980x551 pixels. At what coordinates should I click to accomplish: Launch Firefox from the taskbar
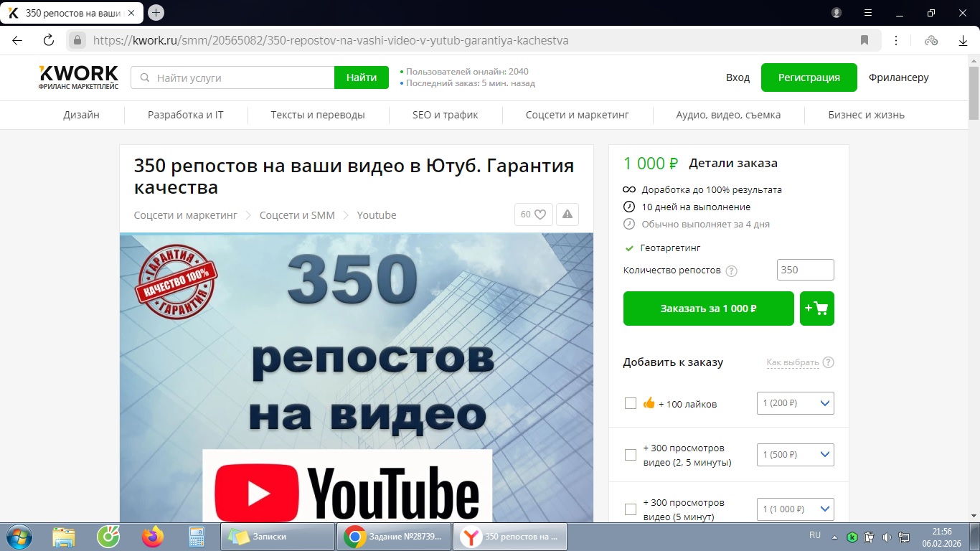152,537
